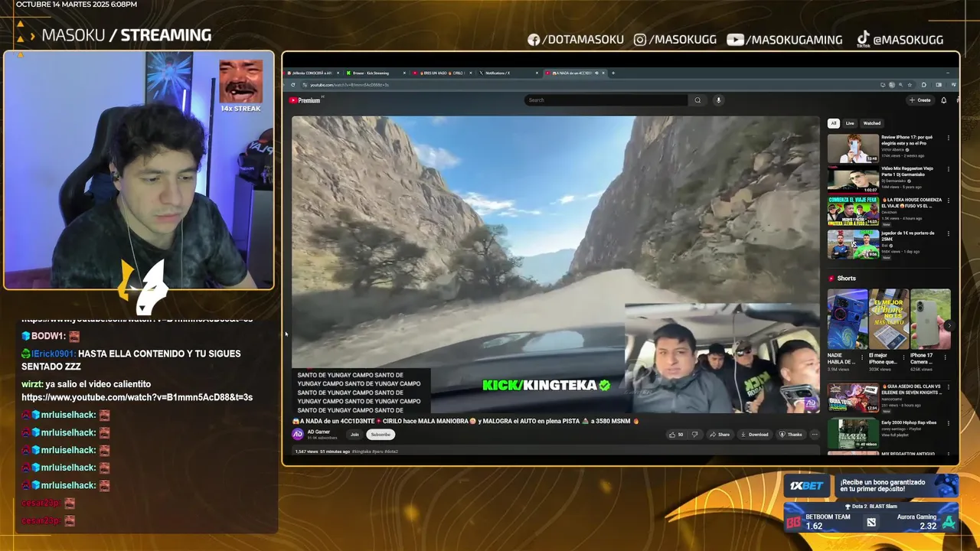Click the Instagram /MASOKUGG icon
This screenshot has width=980, height=551.
point(640,40)
